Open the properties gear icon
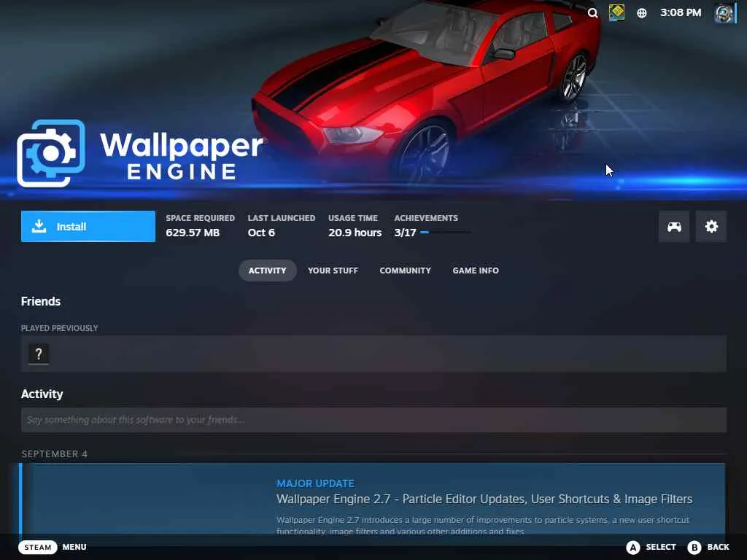The image size is (747, 560). (711, 227)
